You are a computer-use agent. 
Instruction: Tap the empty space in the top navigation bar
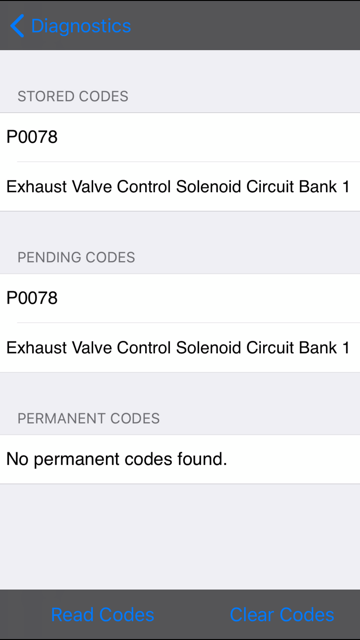[x=245, y=26]
